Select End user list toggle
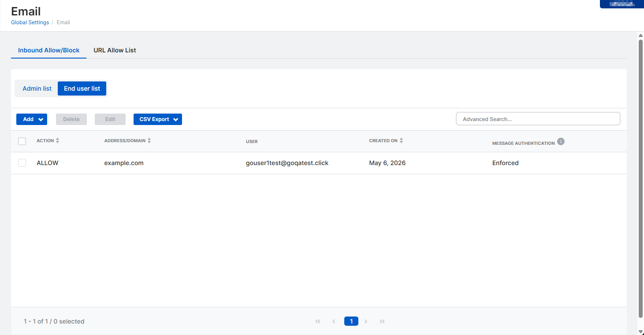This screenshot has height=335, width=644. click(82, 88)
